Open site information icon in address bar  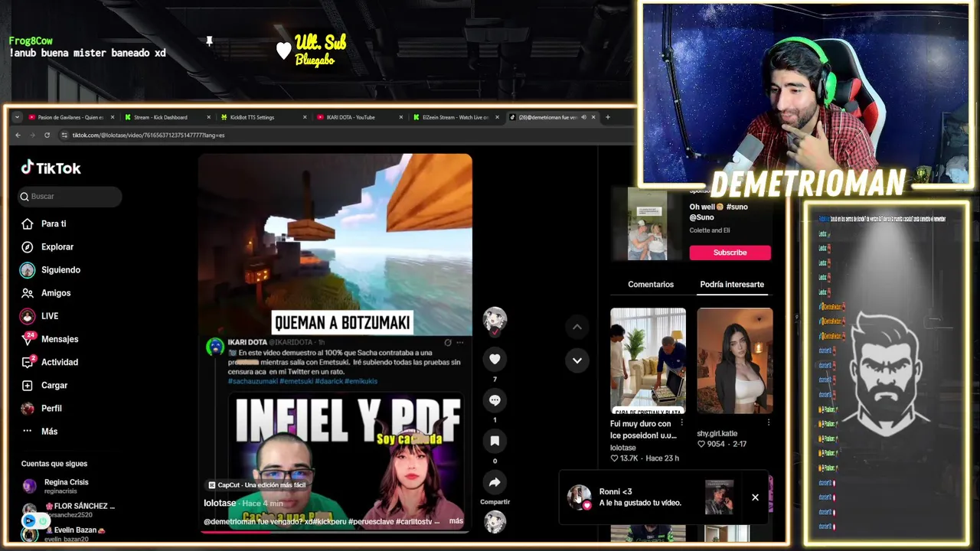[x=65, y=135]
